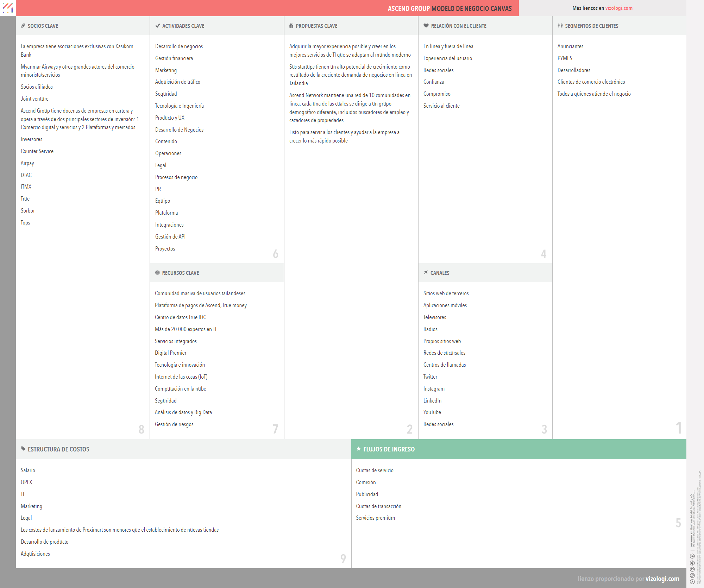Click the 'Cuotas de servicio' revenue entry
Image resolution: width=704 pixels, height=588 pixels.
click(375, 470)
